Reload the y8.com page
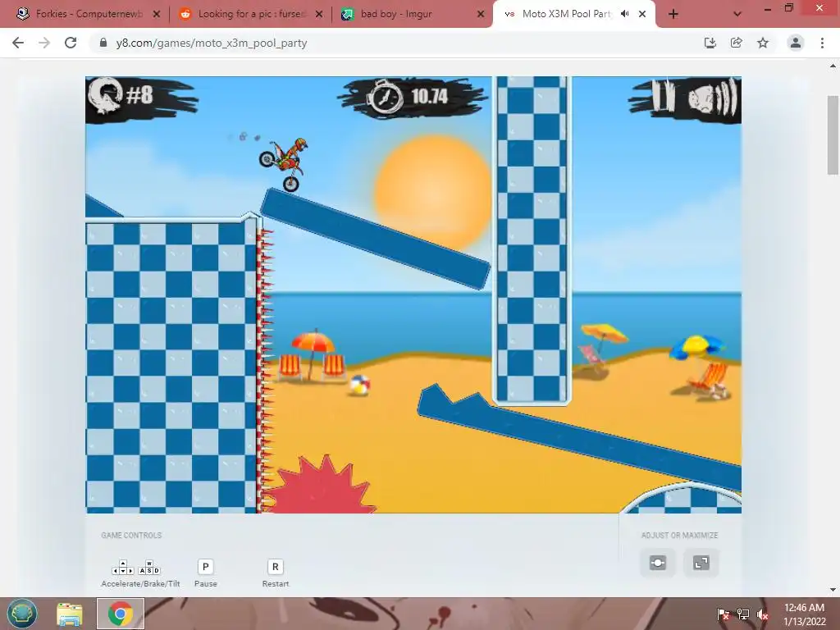This screenshot has width=840, height=630. point(71,43)
